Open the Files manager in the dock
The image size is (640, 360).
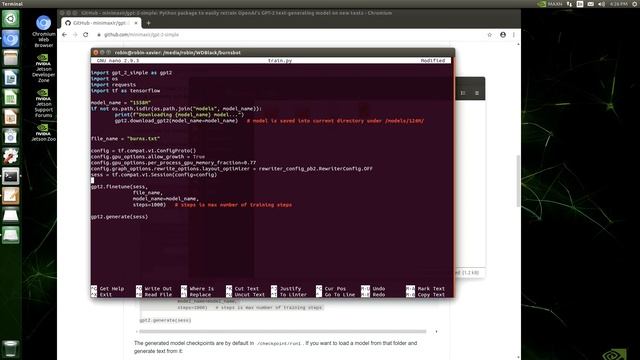coord(10,58)
